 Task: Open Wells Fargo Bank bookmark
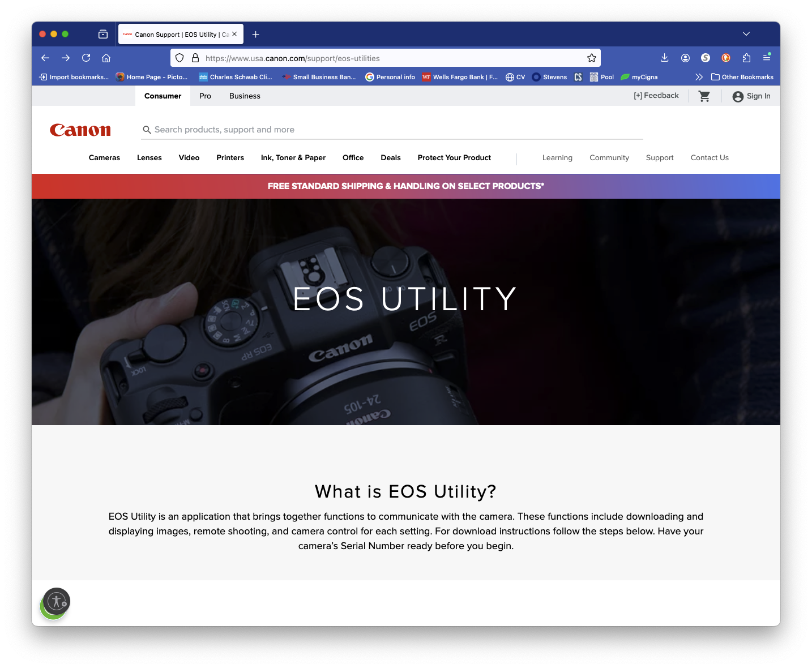pos(460,77)
